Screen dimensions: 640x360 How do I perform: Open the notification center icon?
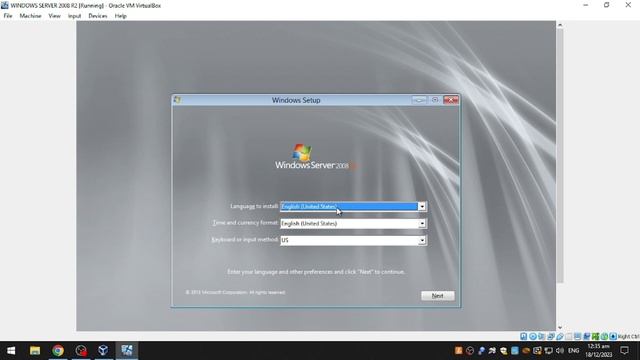point(624,351)
